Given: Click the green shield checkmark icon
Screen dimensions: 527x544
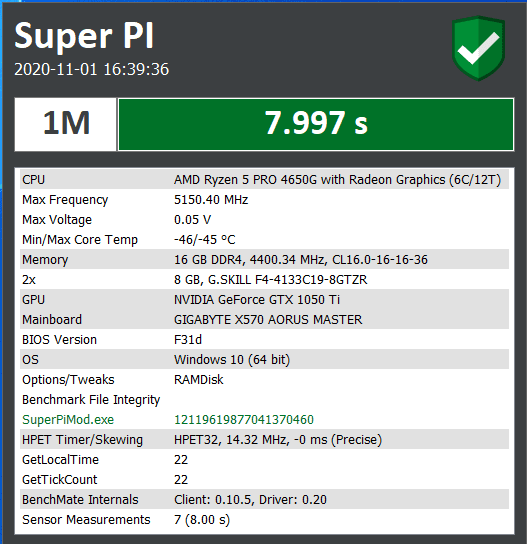Looking at the screenshot, I should pyautogui.click(x=478, y=48).
